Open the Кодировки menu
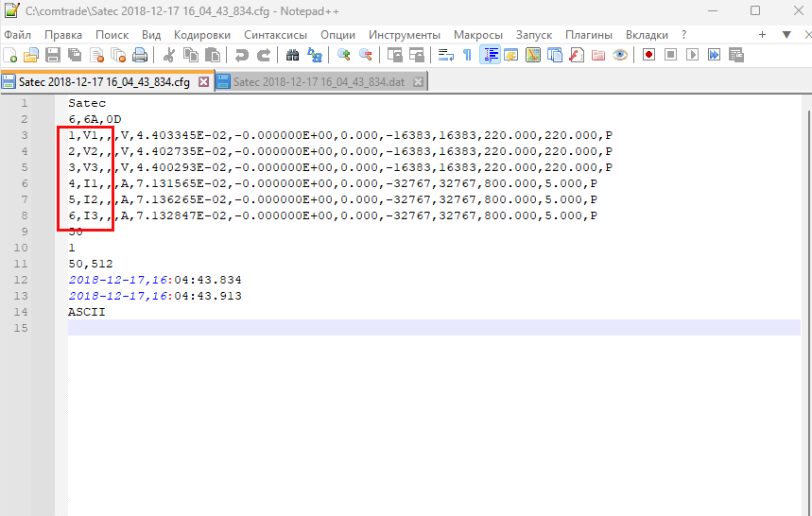 coord(202,34)
